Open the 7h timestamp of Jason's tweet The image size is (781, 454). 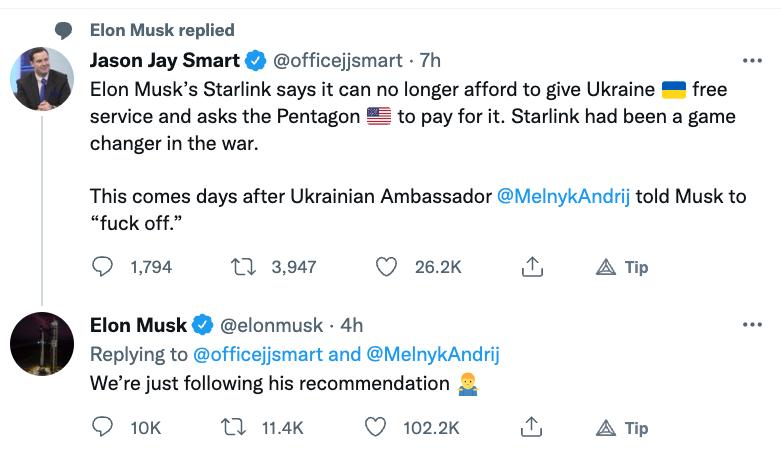[x=430, y=60]
